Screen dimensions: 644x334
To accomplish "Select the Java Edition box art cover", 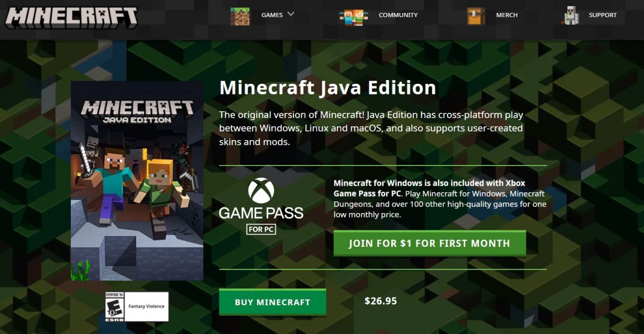I will (137, 181).
